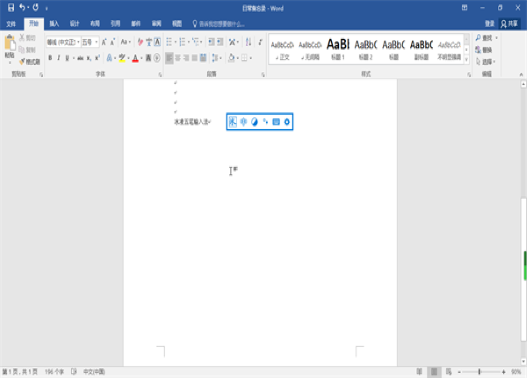The height and width of the screenshot is (378, 527).
Task: Click the sort icon in paragraph group
Action: coord(248,42)
